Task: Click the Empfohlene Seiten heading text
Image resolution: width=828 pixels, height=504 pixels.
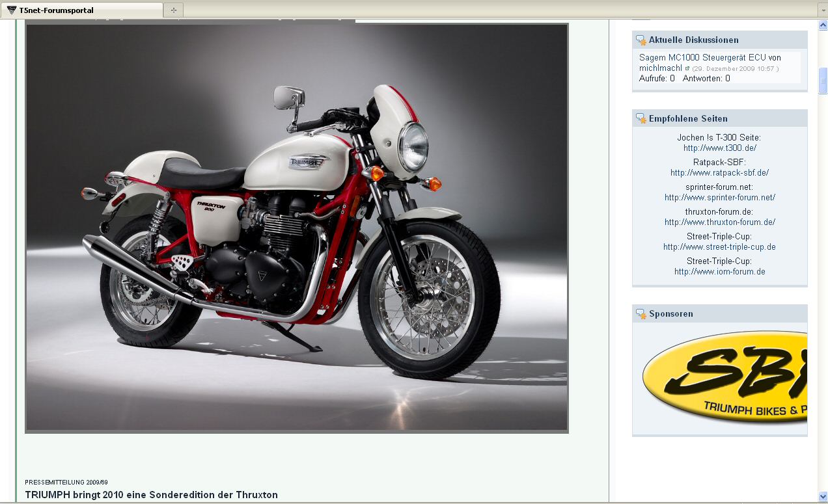Action: (688, 119)
